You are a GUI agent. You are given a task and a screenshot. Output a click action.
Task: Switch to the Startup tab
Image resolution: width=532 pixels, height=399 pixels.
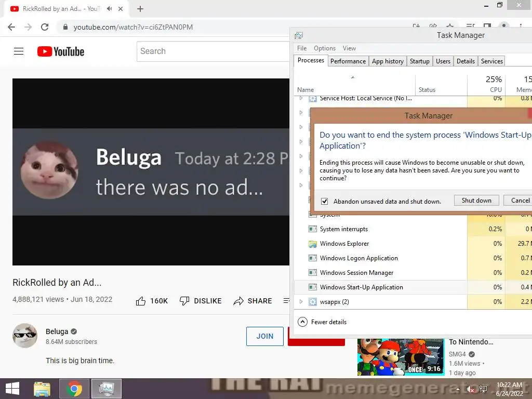coord(420,61)
